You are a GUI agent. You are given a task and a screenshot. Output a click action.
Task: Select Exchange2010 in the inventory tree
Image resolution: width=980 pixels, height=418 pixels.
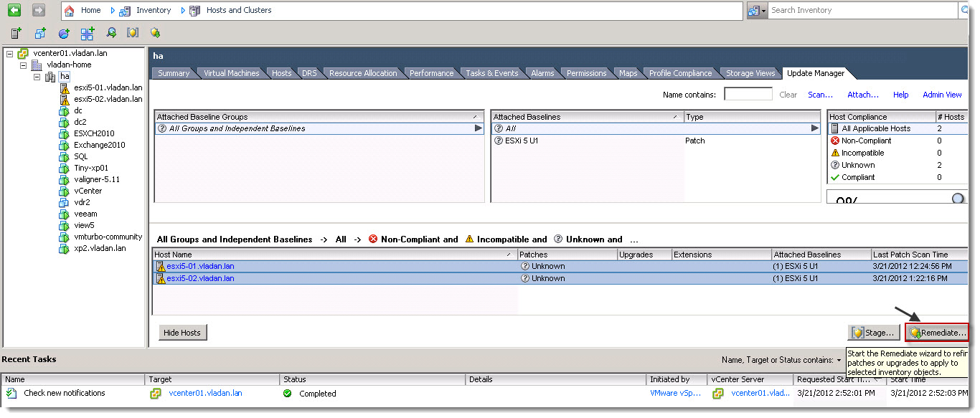point(99,145)
